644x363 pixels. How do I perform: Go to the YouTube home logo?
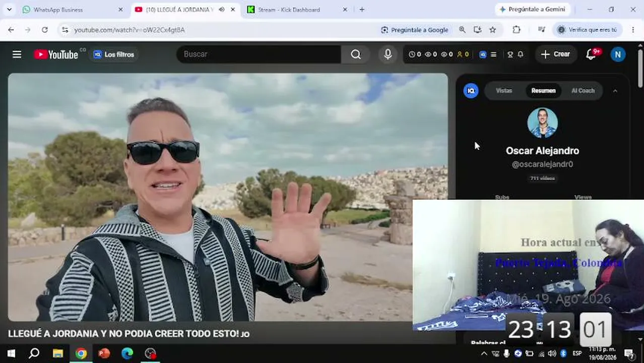[x=56, y=54]
